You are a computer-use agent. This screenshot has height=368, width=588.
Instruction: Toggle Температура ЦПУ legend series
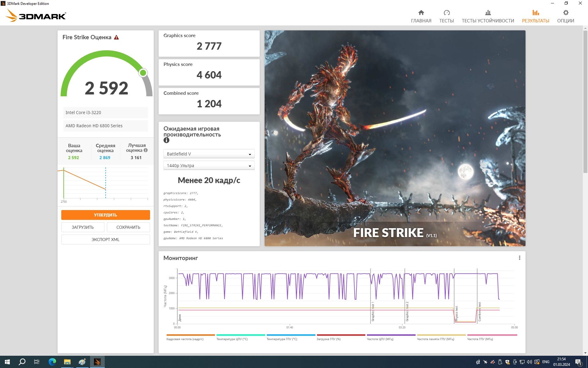tap(241, 337)
